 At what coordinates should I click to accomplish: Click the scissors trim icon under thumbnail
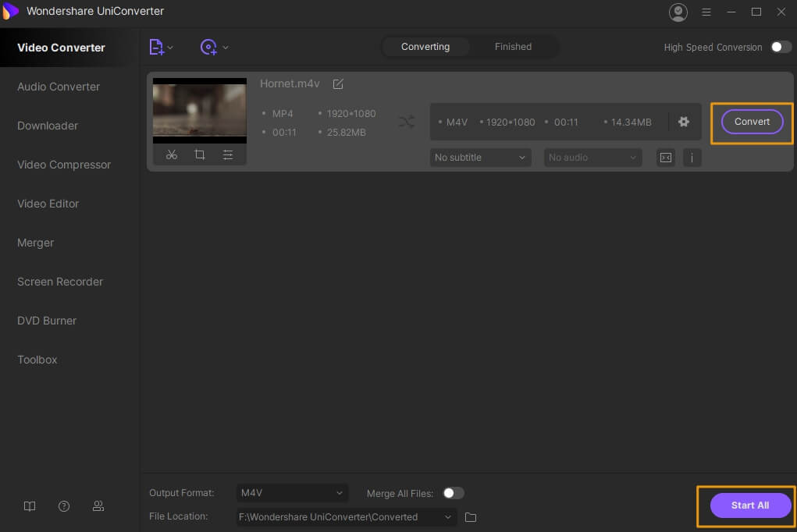point(172,155)
